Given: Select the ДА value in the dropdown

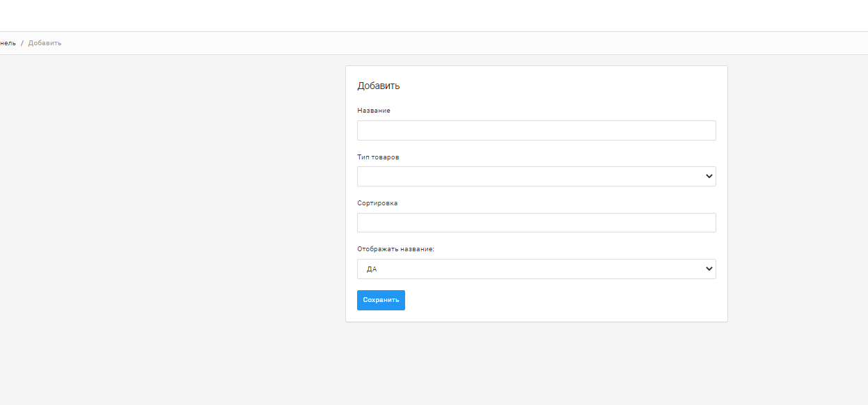Looking at the screenshot, I should [372, 269].
